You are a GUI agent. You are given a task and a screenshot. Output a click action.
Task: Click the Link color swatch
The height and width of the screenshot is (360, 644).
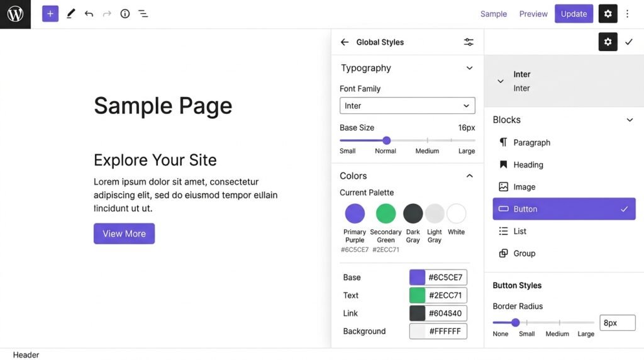(418, 313)
